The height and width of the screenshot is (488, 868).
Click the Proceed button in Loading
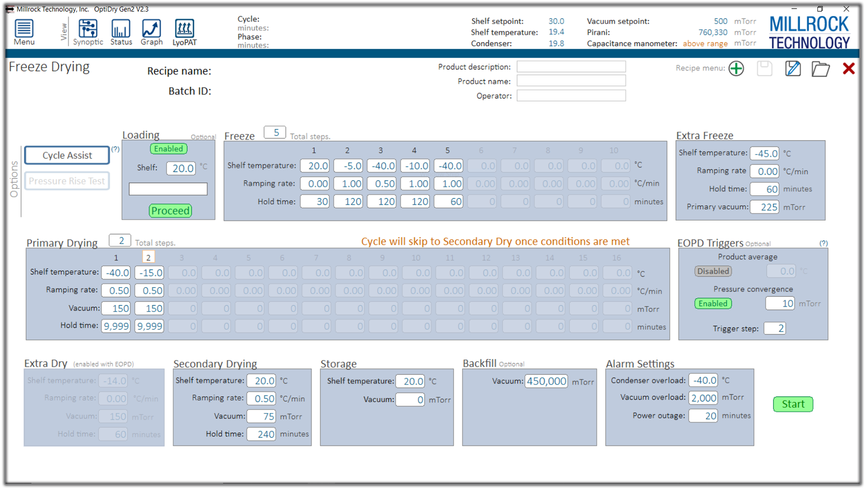tap(170, 211)
